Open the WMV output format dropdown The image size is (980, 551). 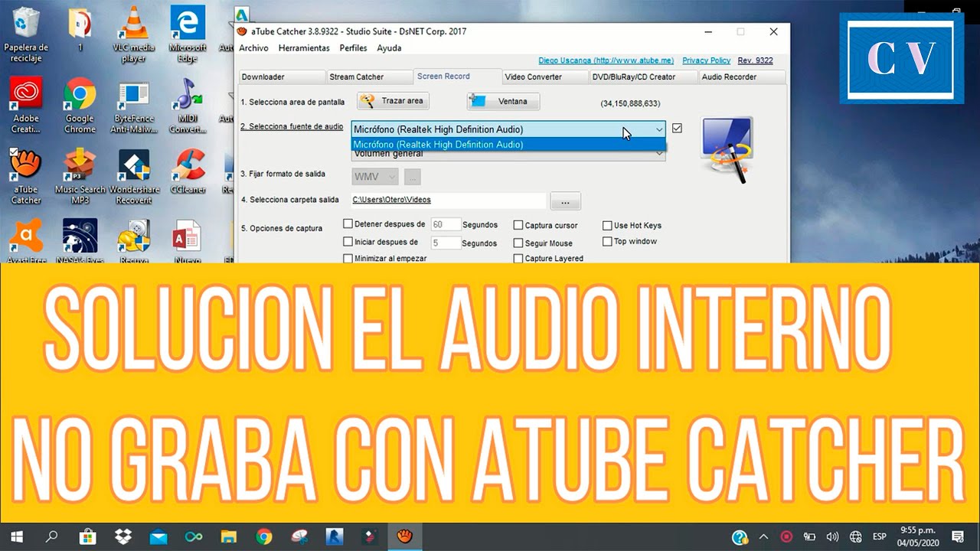click(x=375, y=177)
